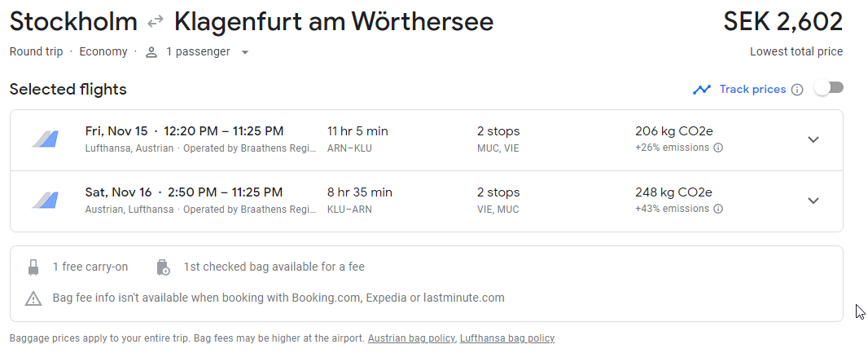This screenshot has height=362, width=868.
Task: Click the bag fee warning triangle icon
Action: (33, 298)
